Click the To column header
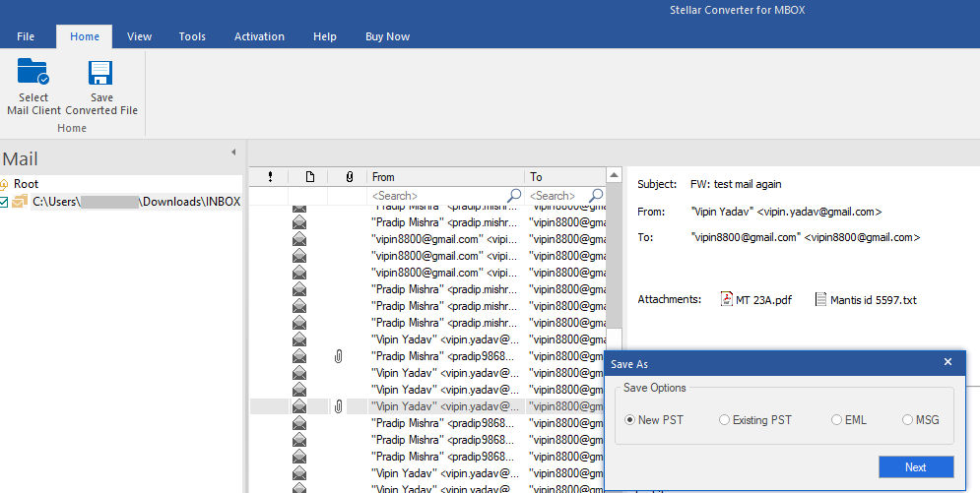 [x=565, y=177]
